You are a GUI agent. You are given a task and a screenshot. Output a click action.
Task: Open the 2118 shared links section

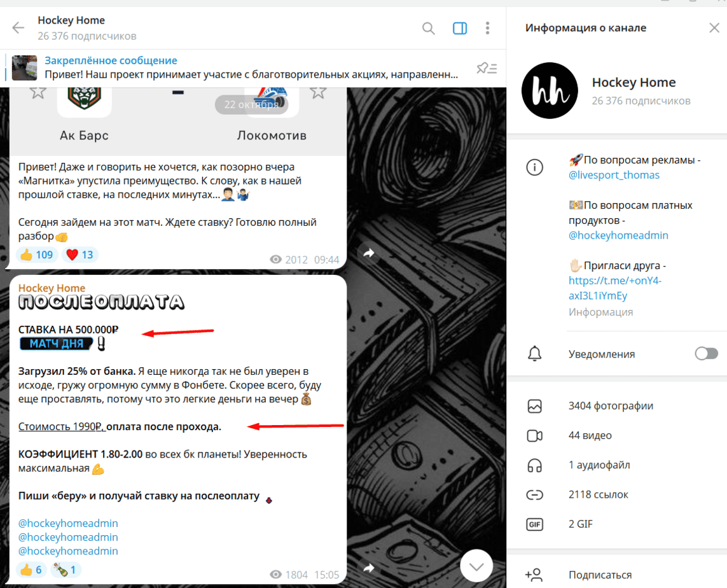tap(598, 494)
